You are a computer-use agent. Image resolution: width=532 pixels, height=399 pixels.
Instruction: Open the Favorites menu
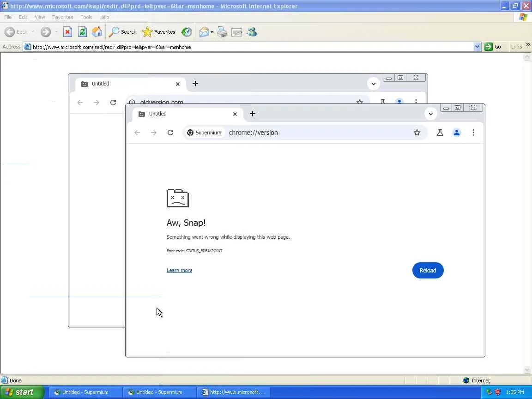tap(62, 17)
